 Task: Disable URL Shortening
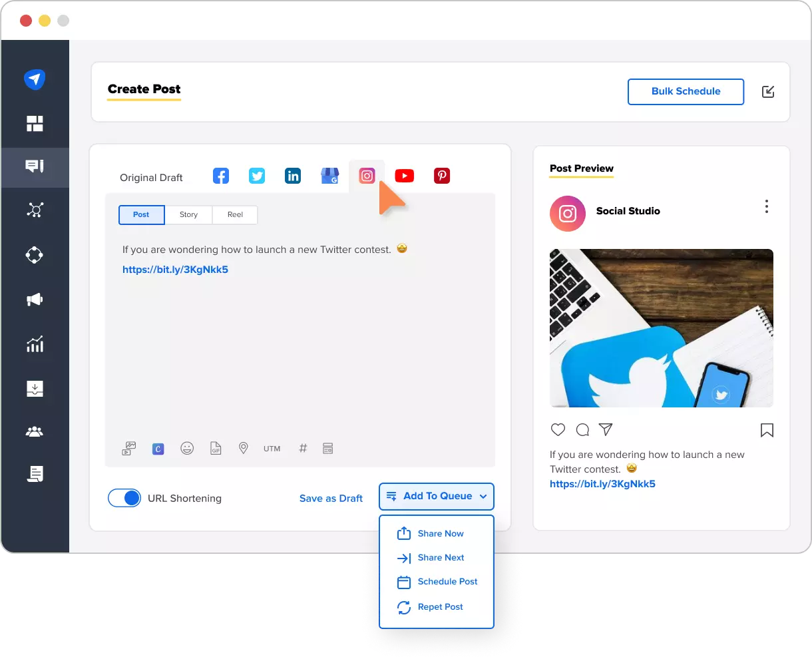pos(124,498)
